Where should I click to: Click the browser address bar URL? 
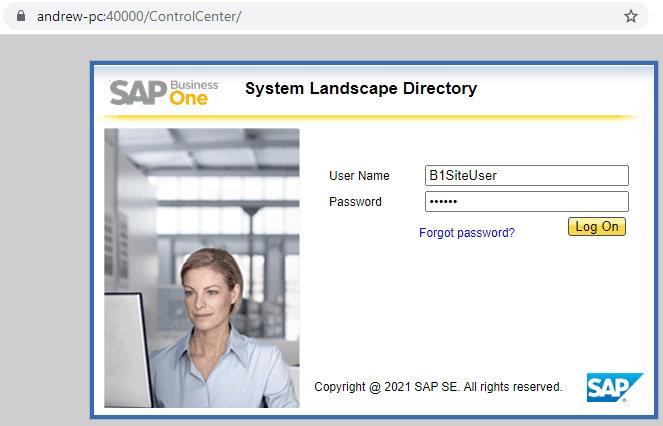tap(140, 16)
